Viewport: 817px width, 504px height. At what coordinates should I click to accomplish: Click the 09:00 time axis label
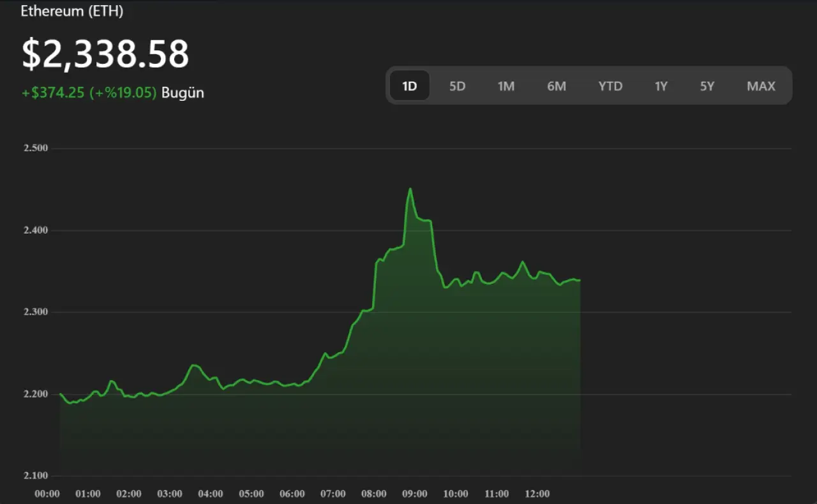point(415,494)
